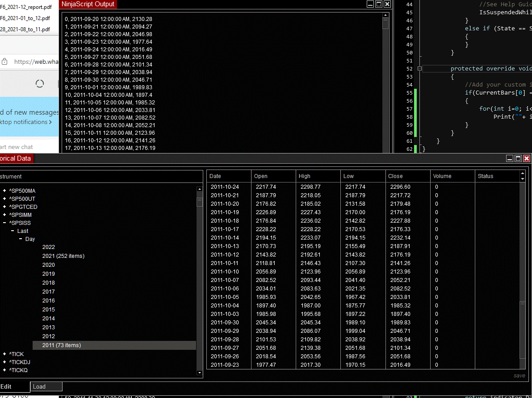The width and height of the screenshot is (532, 398).
Task: Select year 2014 in data tree
Action: 49,318
